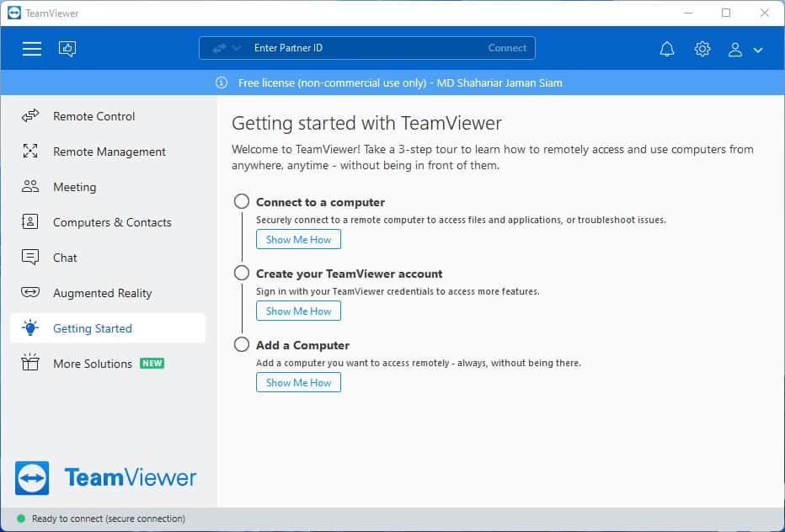Click the Computers & Contacts icon
The height and width of the screenshot is (532, 785).
coord(30,221)
